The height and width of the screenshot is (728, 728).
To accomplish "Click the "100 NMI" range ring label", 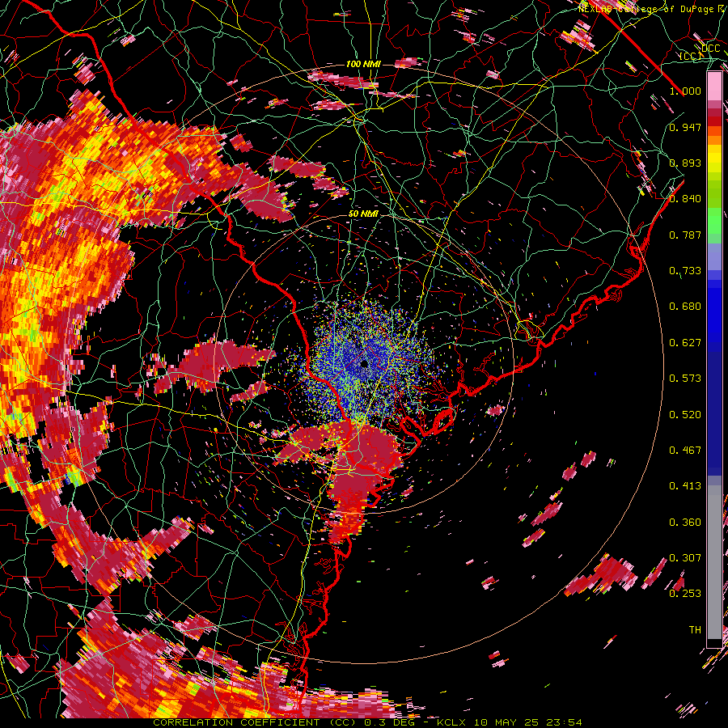I will pyautogui.click(x=363, y=64).
